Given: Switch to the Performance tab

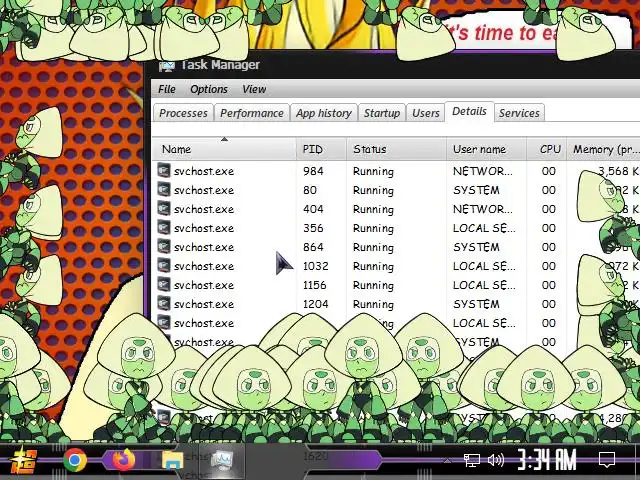Looking at the screenshot, I should point(252,113).
